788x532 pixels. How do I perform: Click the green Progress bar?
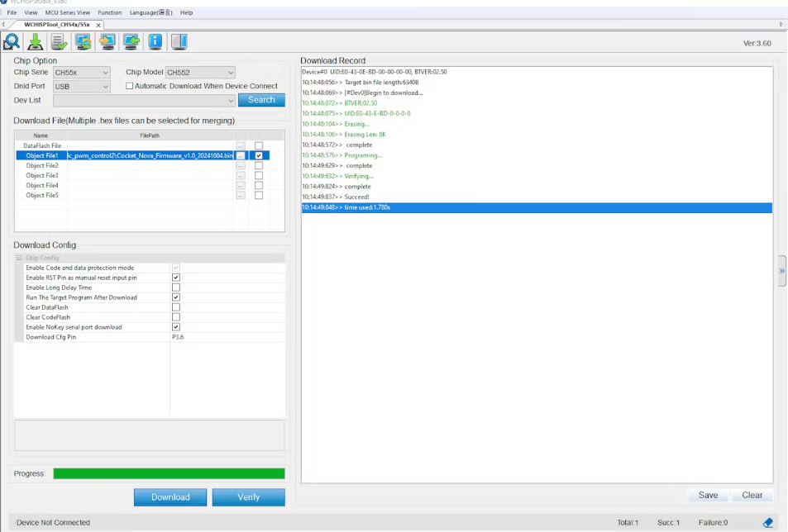click(169, 474)
